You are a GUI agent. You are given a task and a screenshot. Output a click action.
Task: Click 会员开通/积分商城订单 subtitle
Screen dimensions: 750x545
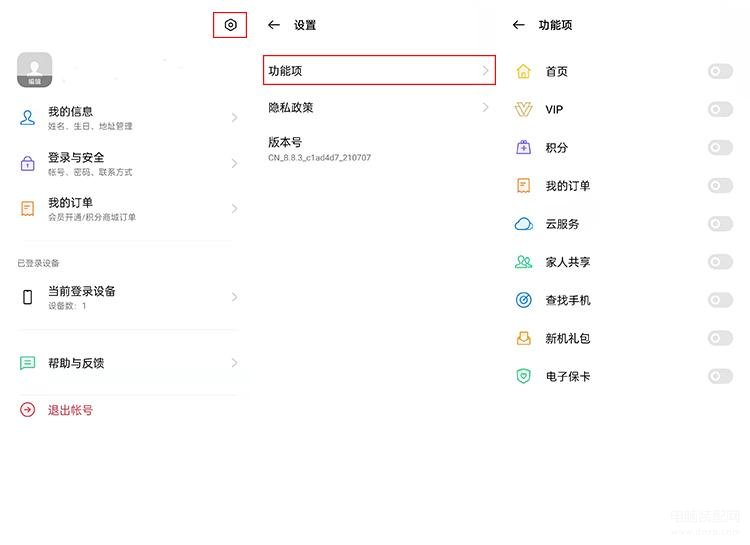tap(92, 217)
